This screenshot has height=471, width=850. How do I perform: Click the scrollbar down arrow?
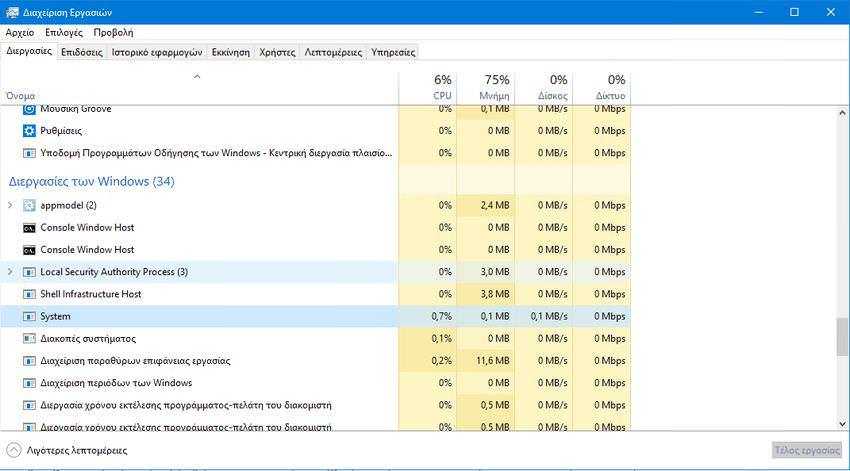(x=842, y=424)
